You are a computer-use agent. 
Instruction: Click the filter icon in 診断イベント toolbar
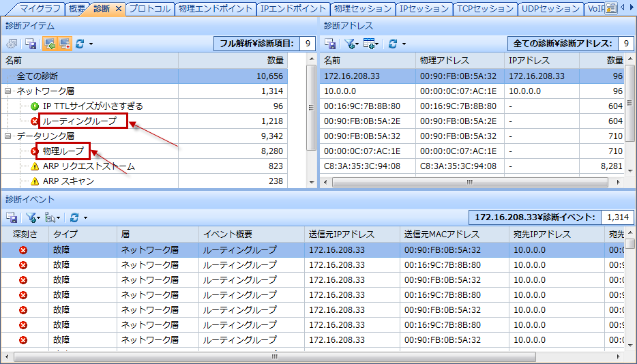pos(31,217)
